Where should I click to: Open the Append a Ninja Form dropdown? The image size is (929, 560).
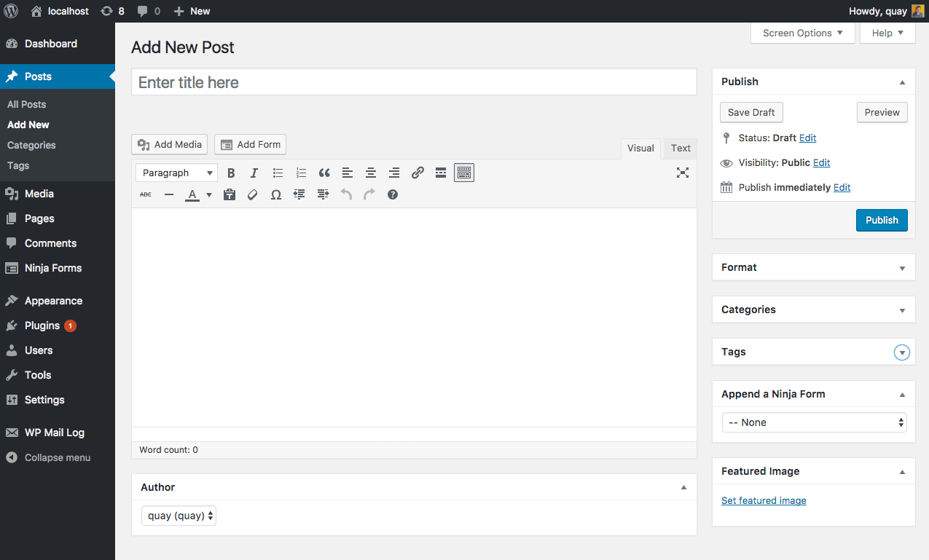click(x=814, y=422)
